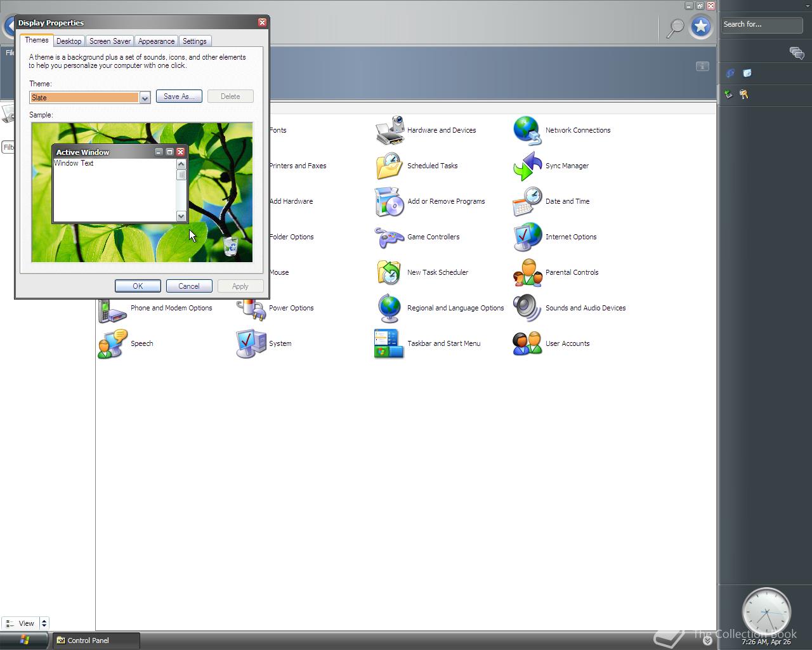Image resolution: width=812 pixels, height=650 pixels.
Task: Cancel the Display Properties dialog
Action: point(188,286)
